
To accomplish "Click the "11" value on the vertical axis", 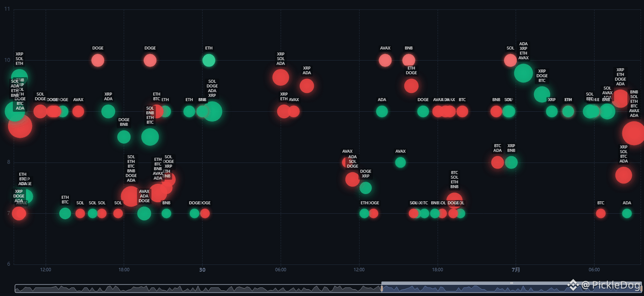I will (x=7, y=9).
